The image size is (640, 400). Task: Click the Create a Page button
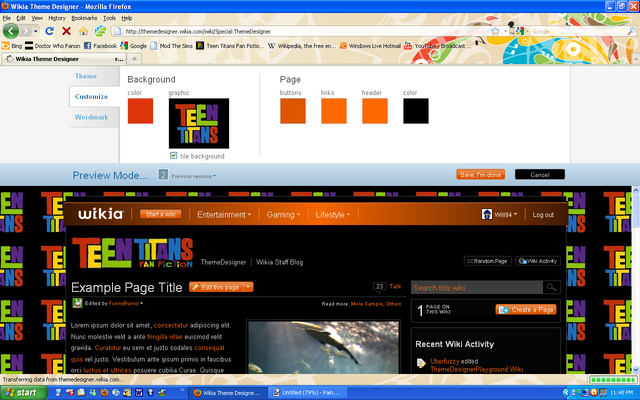point(526,310)
